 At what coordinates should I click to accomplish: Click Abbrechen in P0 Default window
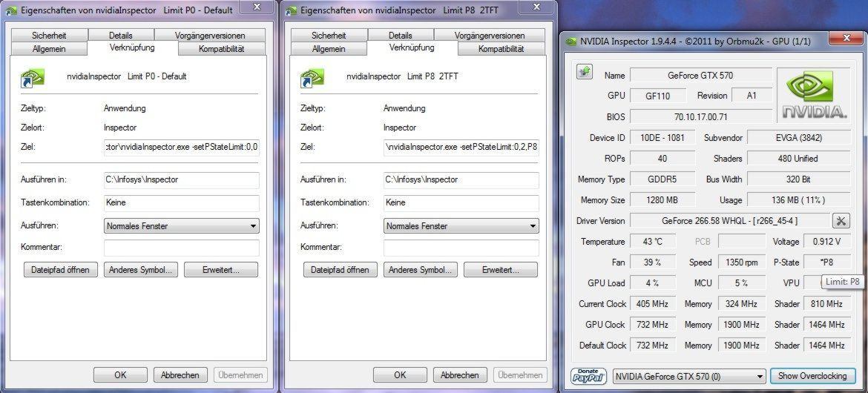[180, 374]
